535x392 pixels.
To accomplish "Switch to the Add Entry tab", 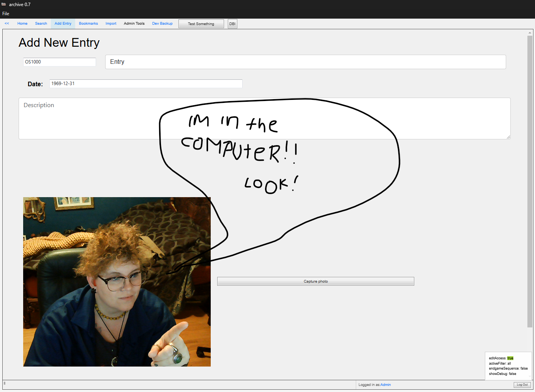I will 63,24.
